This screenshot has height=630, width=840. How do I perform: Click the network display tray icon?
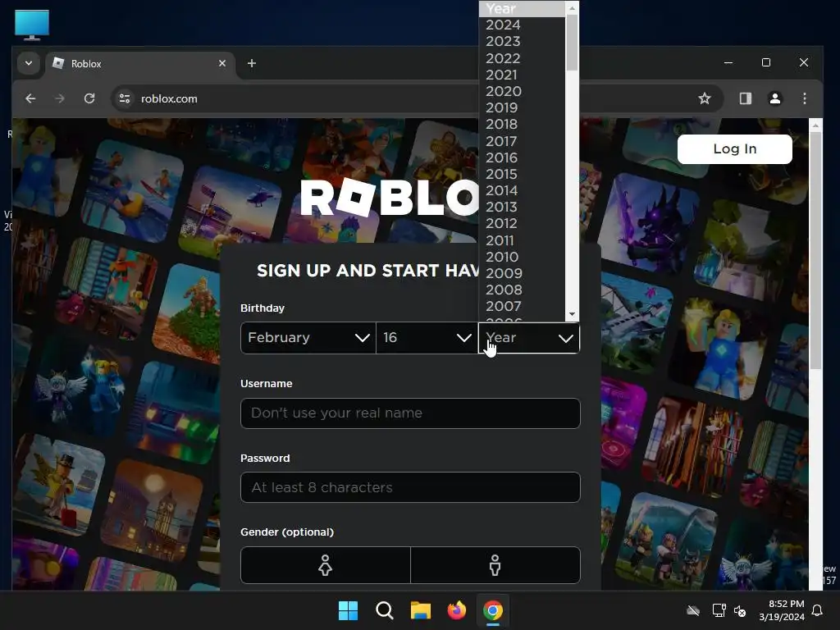719,610
